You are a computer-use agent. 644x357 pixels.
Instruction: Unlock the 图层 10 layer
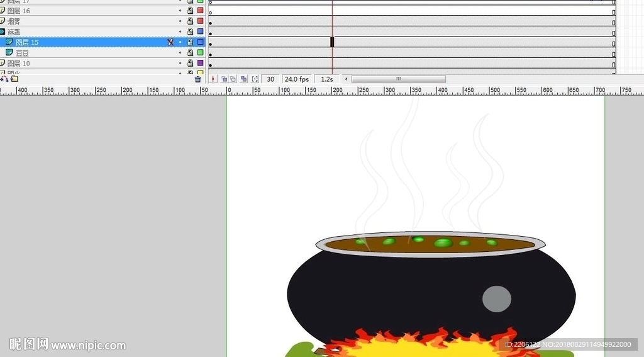click(190, 63)
